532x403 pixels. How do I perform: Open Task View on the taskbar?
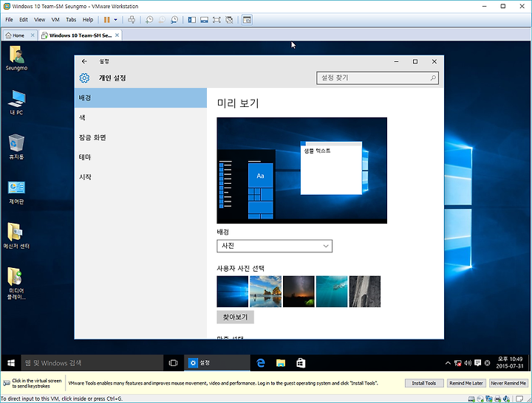pos(173,363)
